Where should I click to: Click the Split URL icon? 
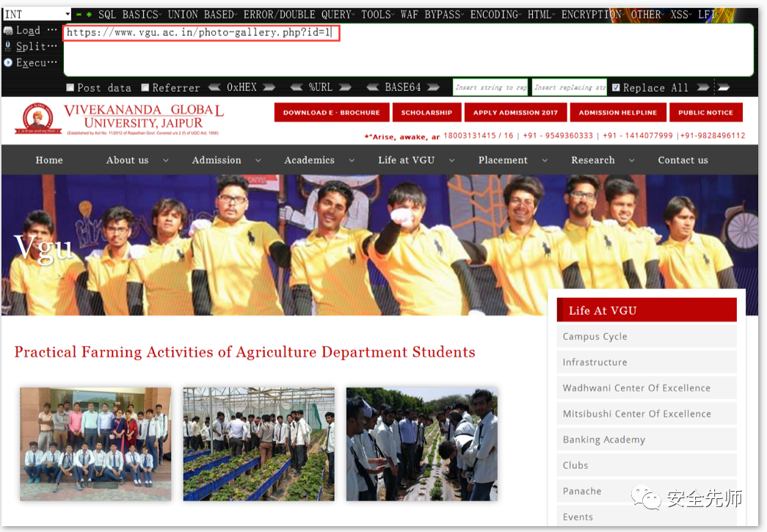pos(8,46)
